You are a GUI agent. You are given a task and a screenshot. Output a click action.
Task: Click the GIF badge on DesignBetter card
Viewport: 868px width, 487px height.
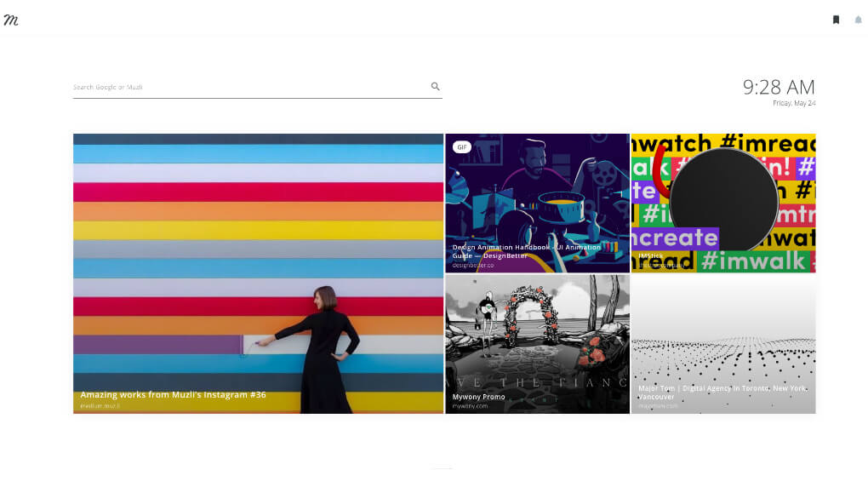[x=462, y=147]
